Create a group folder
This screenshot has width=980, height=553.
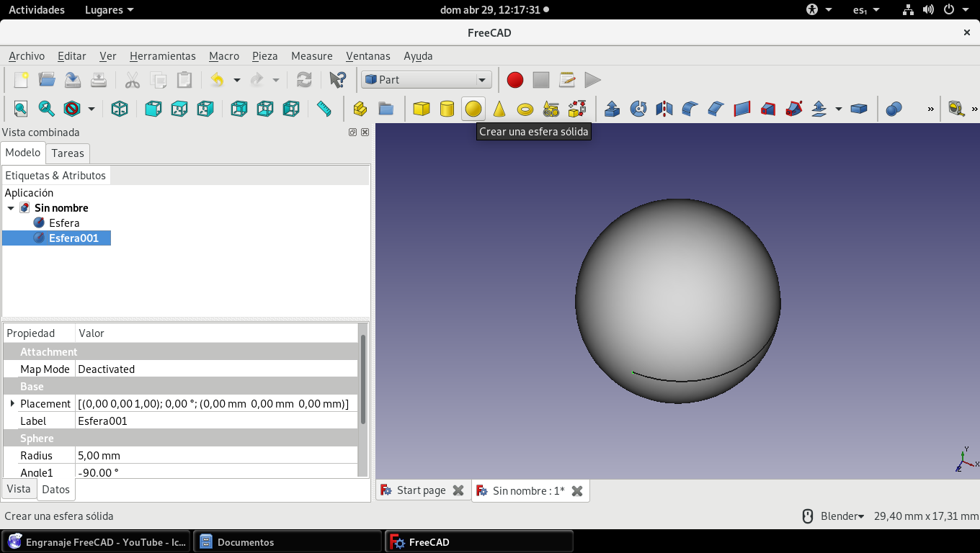(386, 109)
